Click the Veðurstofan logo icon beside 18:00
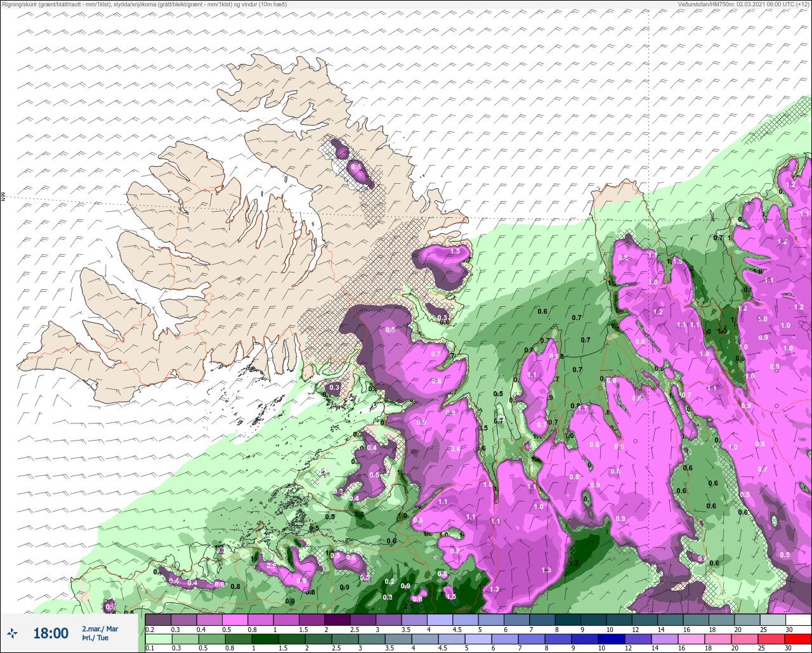Image resolution: width=812 pixels, height=653 pixels. point(12,633)
